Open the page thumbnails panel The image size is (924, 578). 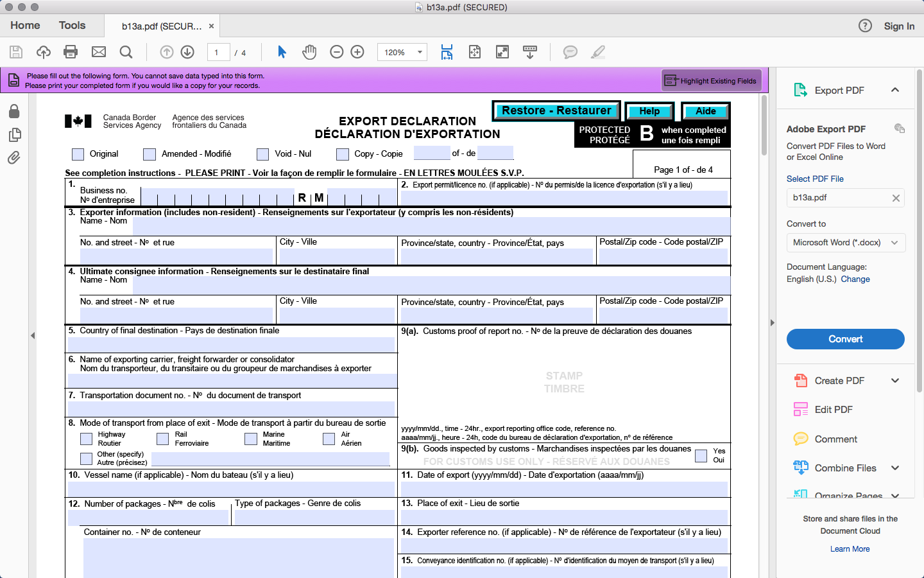point(14,134)
